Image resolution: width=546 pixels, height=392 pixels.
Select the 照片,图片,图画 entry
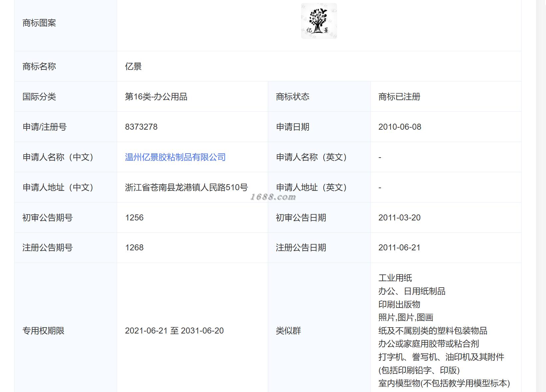pyautogui.click(x=406, y=317)
